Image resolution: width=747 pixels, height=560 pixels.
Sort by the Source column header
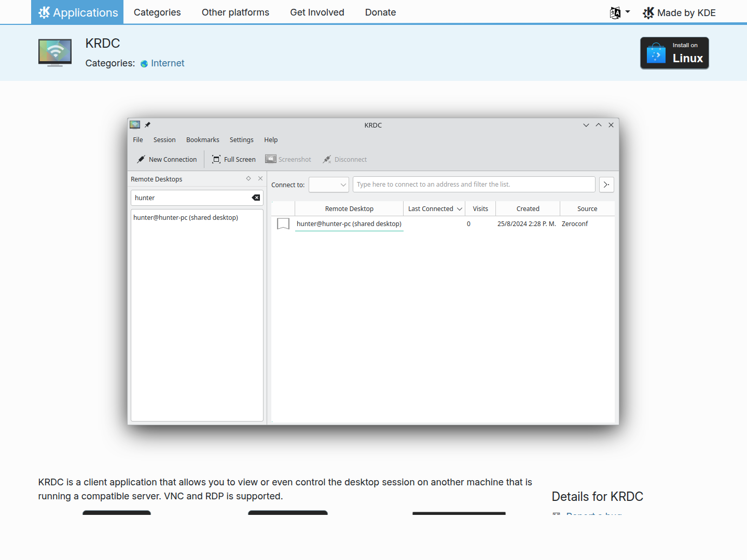click(587, 209)
